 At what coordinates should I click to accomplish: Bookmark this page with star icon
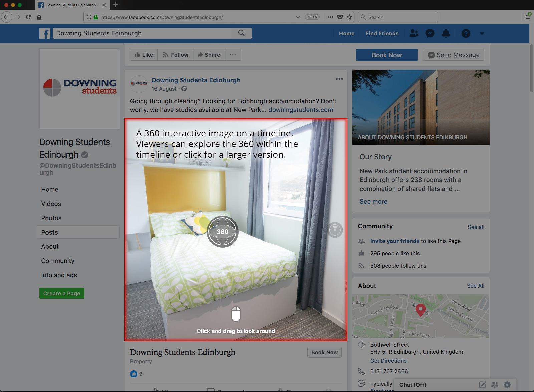[x=349, y=17]
